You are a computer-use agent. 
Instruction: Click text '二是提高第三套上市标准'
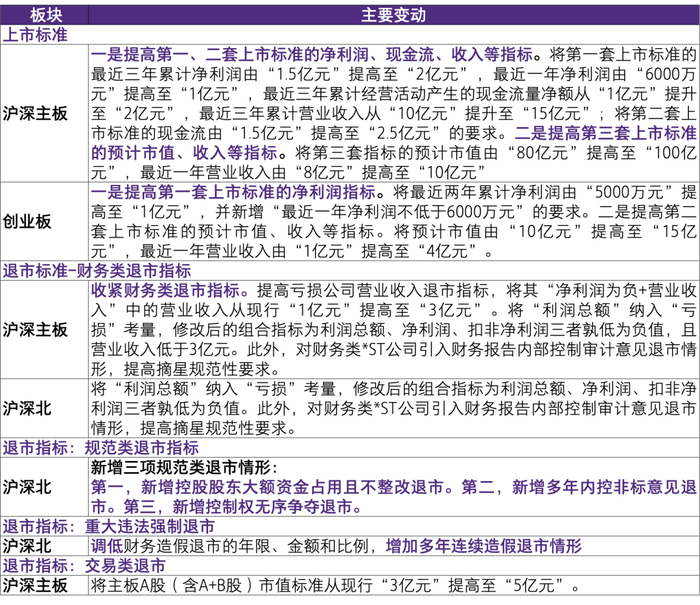605,133
